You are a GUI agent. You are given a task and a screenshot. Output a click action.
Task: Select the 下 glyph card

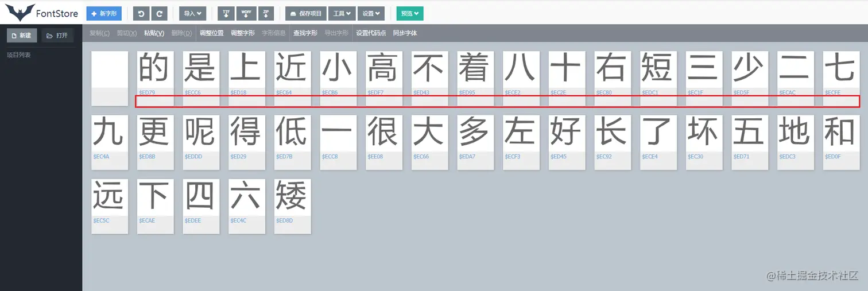point(155,207)
